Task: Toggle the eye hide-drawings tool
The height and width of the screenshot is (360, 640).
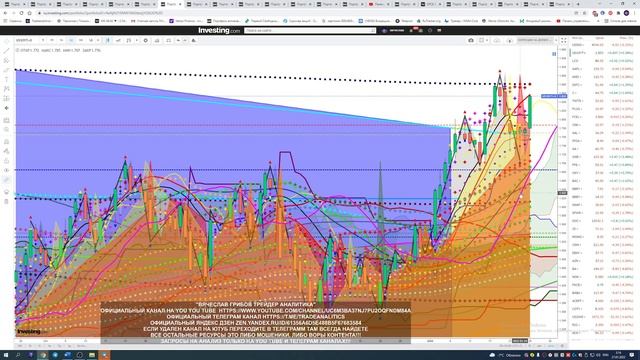Action: (6, 170)
